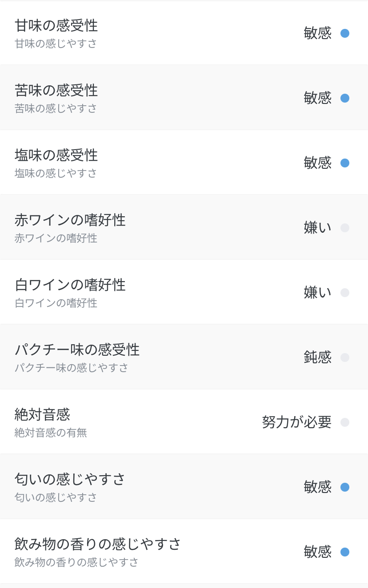Select the パクチー味の感受性 title
Viewport: 368px width, 588px height.
[77, 350]
